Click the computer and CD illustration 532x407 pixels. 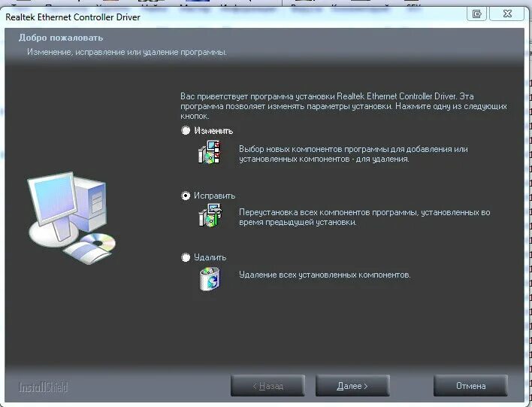(71, 217)
